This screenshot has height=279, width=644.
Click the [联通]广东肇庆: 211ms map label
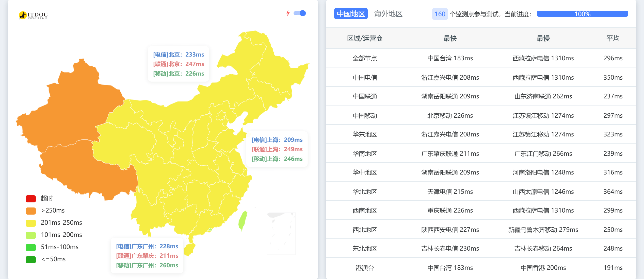147,256
